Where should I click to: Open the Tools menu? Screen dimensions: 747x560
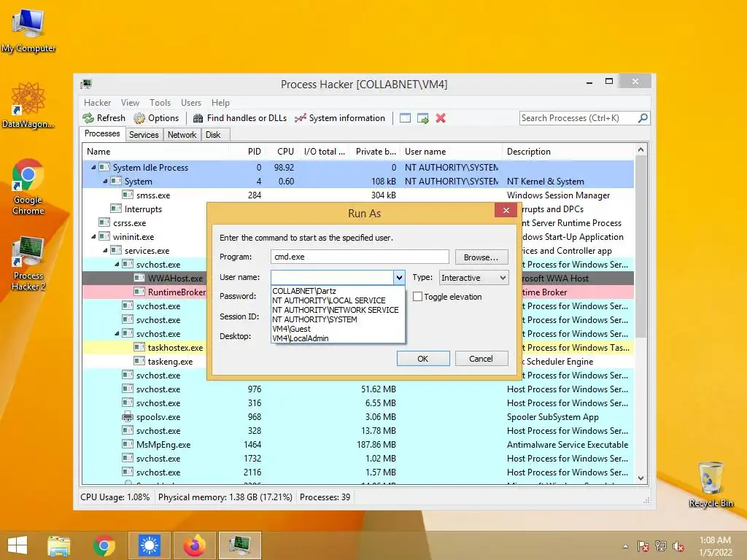pyautogui.click(x=160, y=103)
